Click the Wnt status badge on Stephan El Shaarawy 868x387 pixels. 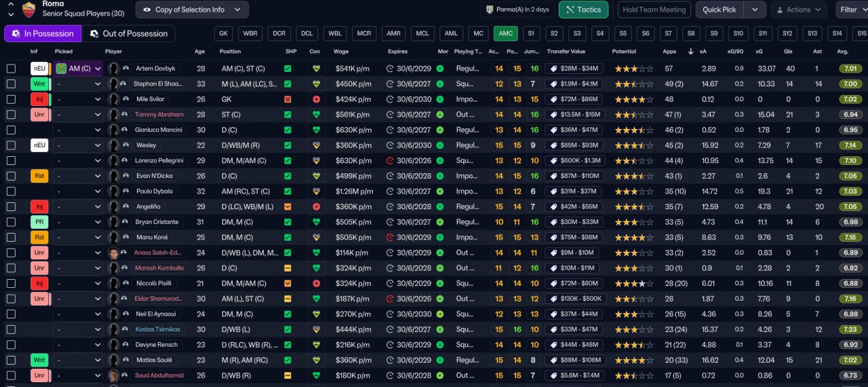pyautogui.click(x=39, y=84)
